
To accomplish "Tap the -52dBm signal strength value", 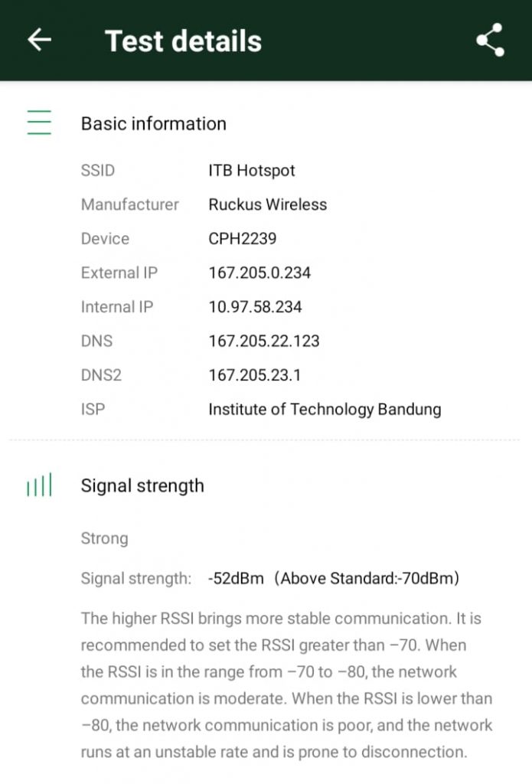I will pyautogui.click(x=236, y=579).
